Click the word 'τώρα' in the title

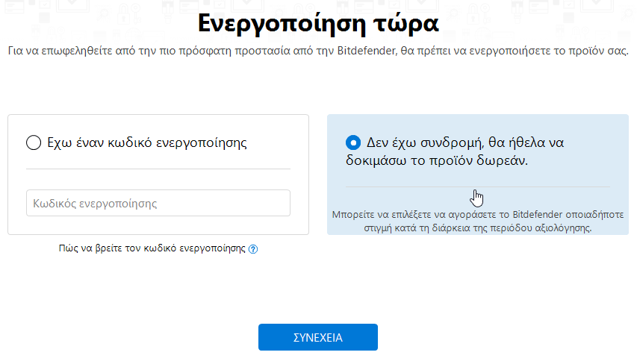(406, 24)
